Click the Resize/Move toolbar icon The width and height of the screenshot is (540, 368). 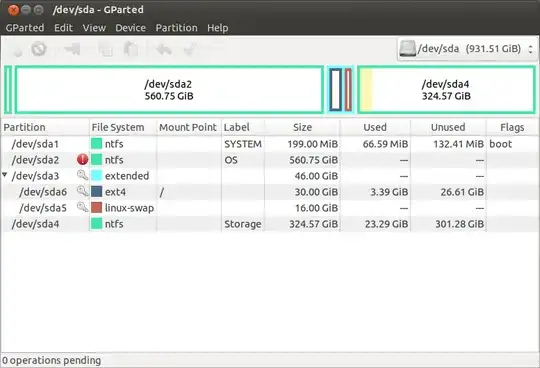[72, 49]
